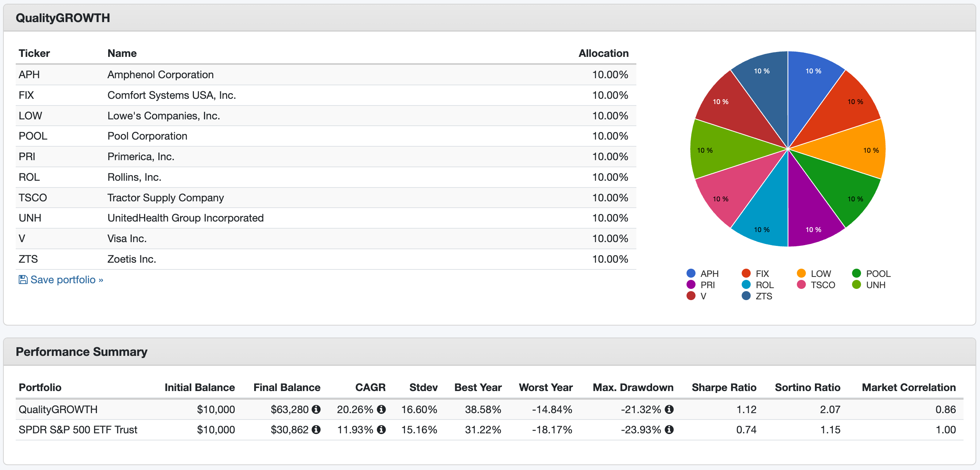The height and width of the screenshot is (470, 980).
Task: Click info icon beside QualityGROWTH final balance $63,280
Action: (x=316, y=409)
